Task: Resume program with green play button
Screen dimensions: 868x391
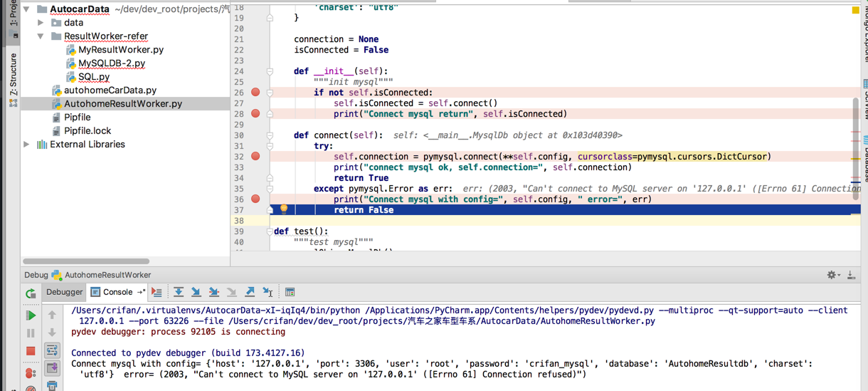Action: (x=31, y=315)
